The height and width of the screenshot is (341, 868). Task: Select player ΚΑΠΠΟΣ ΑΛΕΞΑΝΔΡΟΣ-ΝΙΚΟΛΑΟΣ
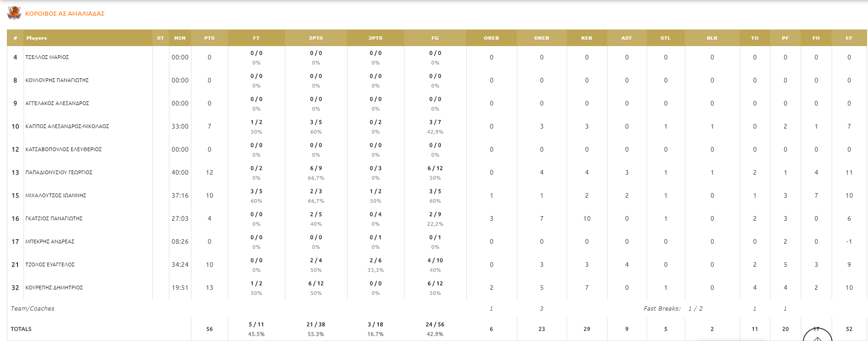click(x=67, y=126)
